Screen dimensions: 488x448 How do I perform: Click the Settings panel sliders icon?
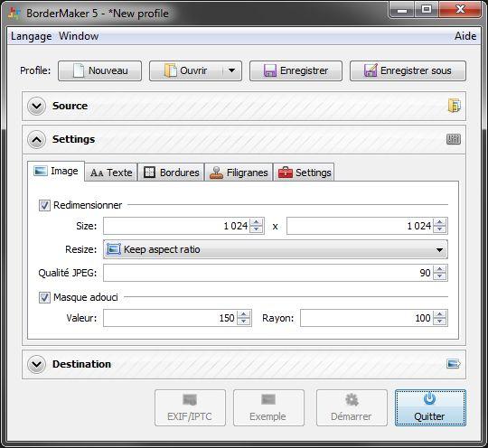(454, 139)
